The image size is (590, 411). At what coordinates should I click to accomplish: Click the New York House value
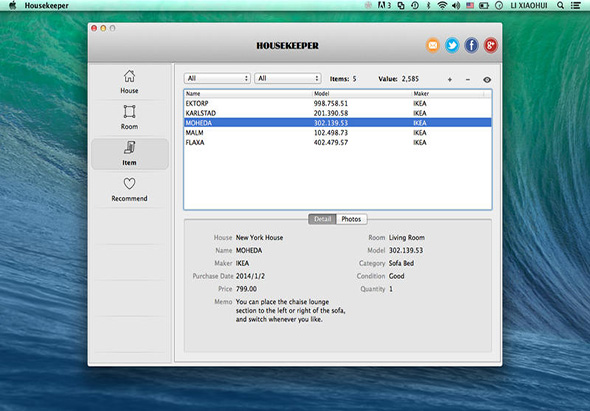[x=259, y=237]
